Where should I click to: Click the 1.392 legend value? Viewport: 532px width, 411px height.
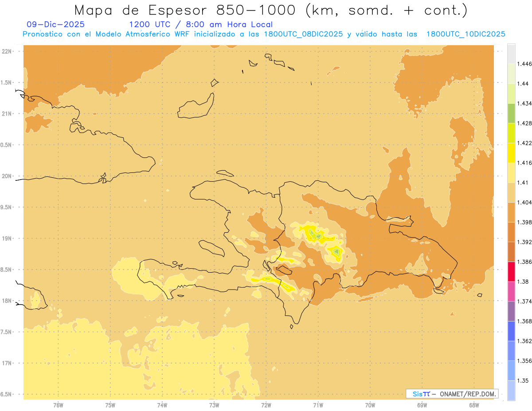tap(524, 242)
